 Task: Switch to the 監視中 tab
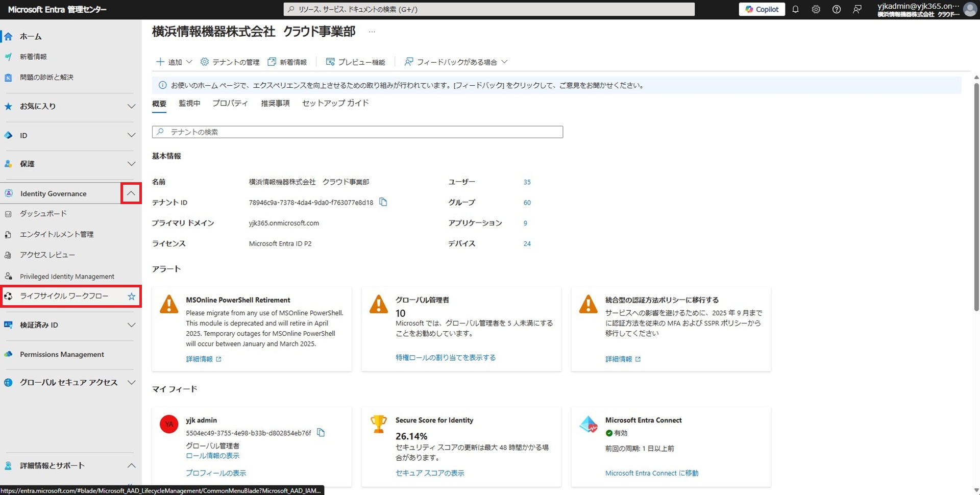(x=189, y=103)
